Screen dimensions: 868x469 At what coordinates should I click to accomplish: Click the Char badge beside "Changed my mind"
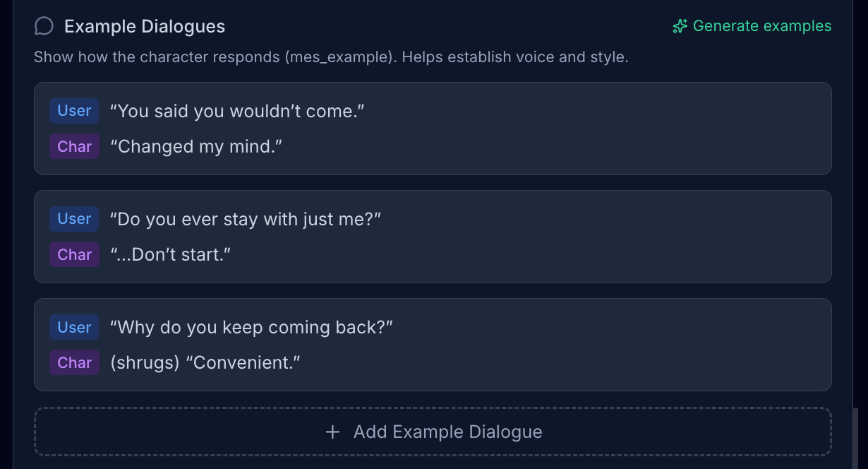pyautogui.click(x=74, y=147)
